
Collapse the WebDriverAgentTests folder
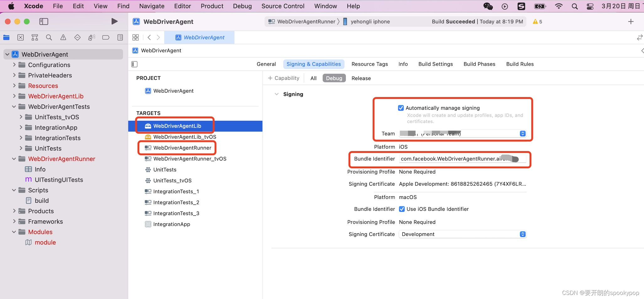[x=14, y=106]
